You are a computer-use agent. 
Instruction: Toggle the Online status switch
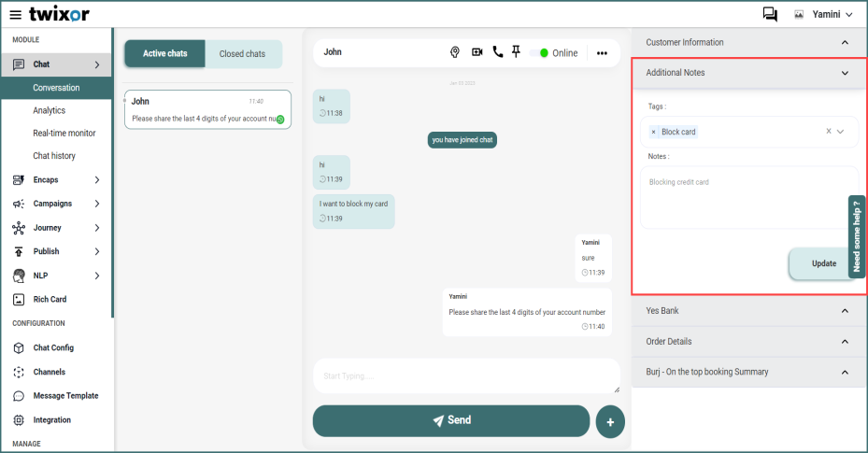537,53
